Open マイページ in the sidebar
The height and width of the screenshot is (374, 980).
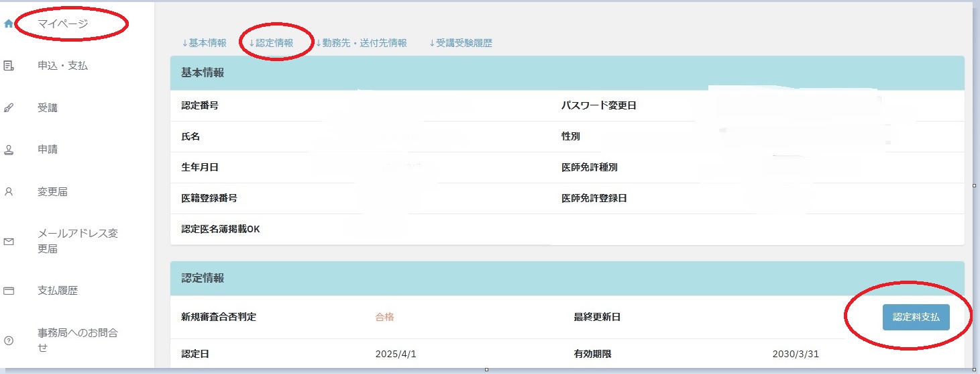[63, 24]
